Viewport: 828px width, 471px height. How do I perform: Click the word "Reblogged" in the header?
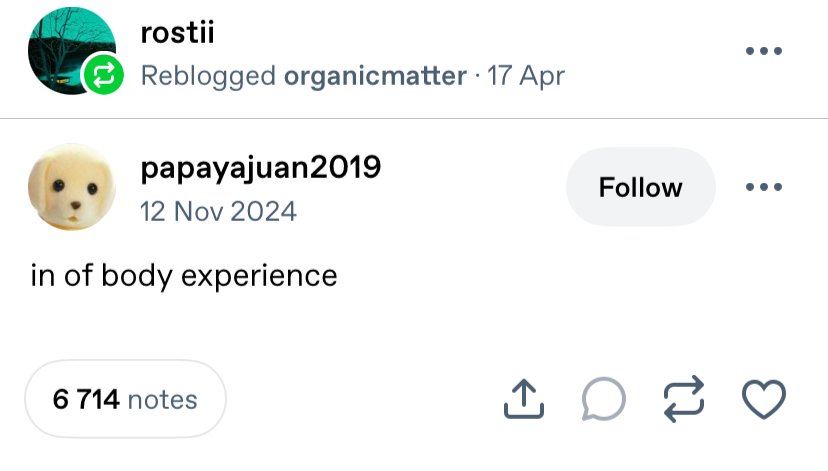[x=209, y=76]
